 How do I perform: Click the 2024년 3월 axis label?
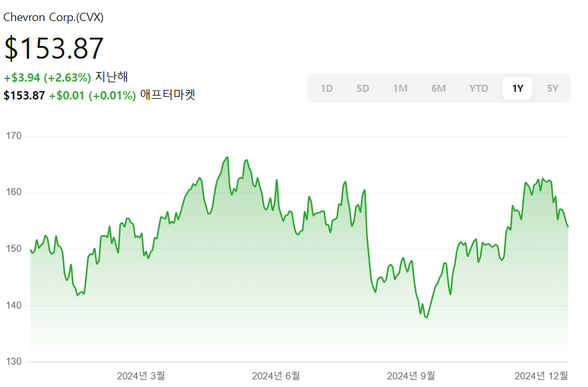141,376
